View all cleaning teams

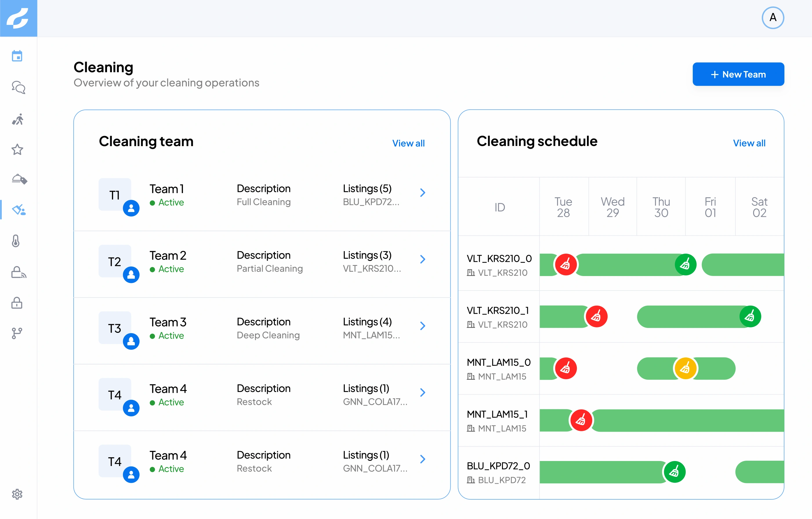click(x=408, y=143)
